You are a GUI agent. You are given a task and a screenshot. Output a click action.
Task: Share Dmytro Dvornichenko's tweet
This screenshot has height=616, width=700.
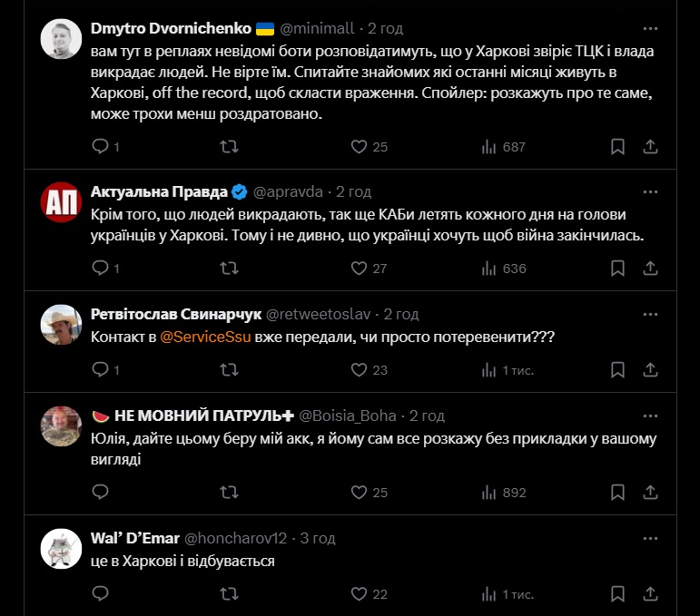point(650,146)
